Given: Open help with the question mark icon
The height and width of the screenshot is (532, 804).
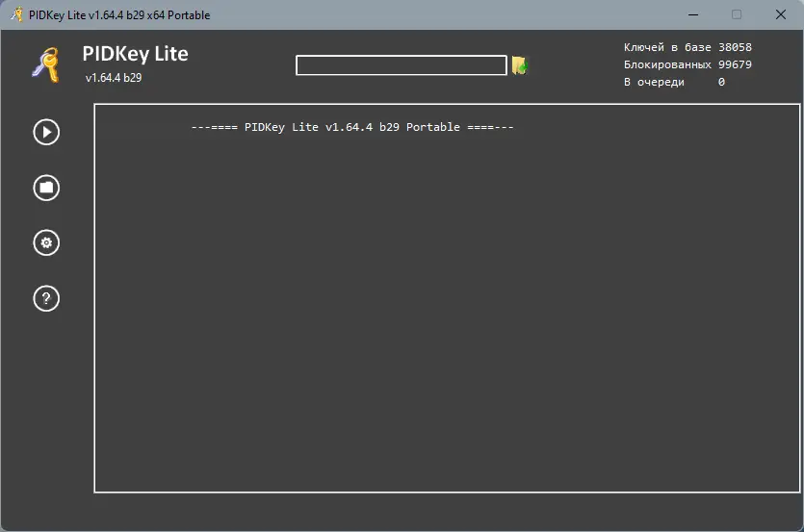Looking at the screenshot, I should point(46,298).
